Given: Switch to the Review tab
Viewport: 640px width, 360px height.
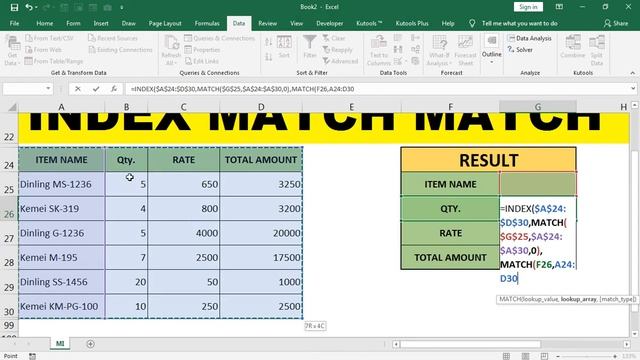Looking at the screenshot, I should [x=267, y=24].
